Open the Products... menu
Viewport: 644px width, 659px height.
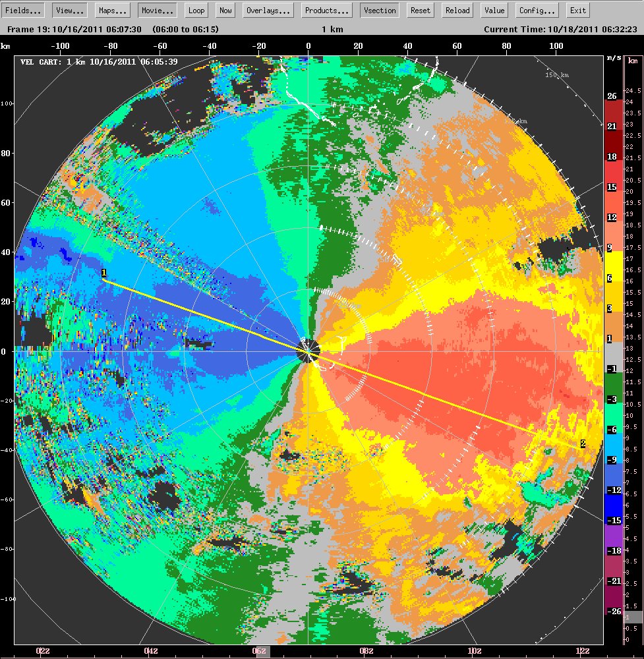pyautogui.click(x=327, y=11)
